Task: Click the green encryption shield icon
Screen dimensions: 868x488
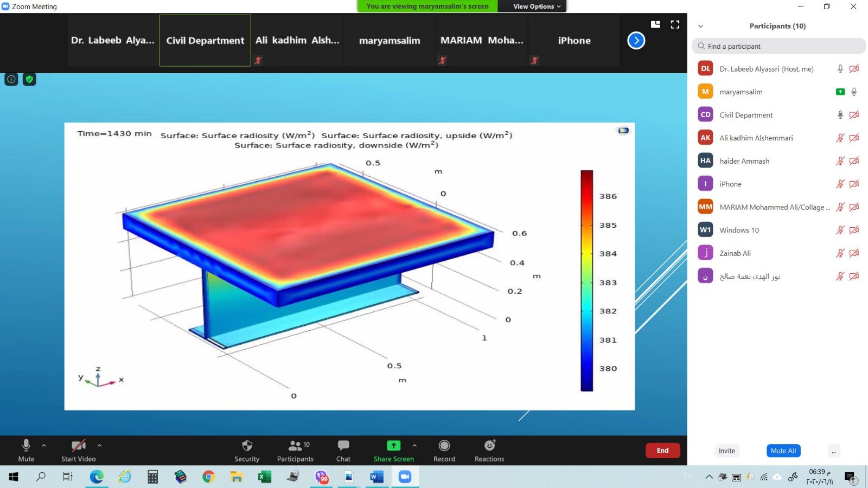Action: 29,79
